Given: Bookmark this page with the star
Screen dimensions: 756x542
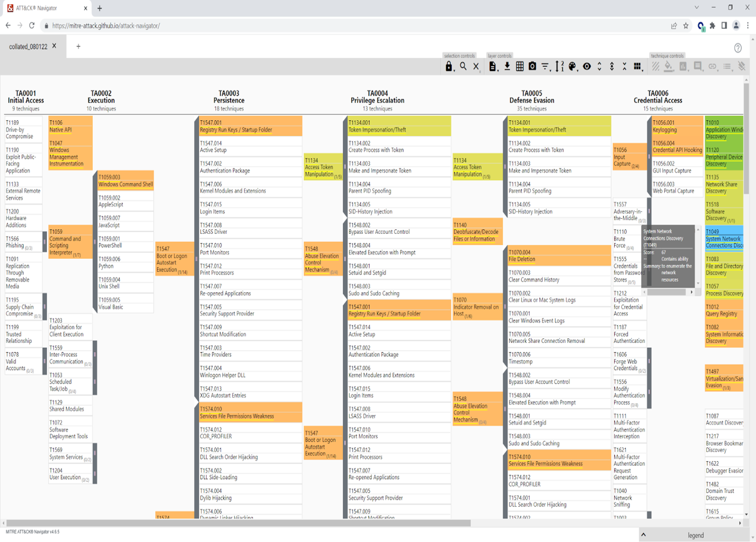Looking at the screenshot, I should pyautogui.click(x=686, y=26).
